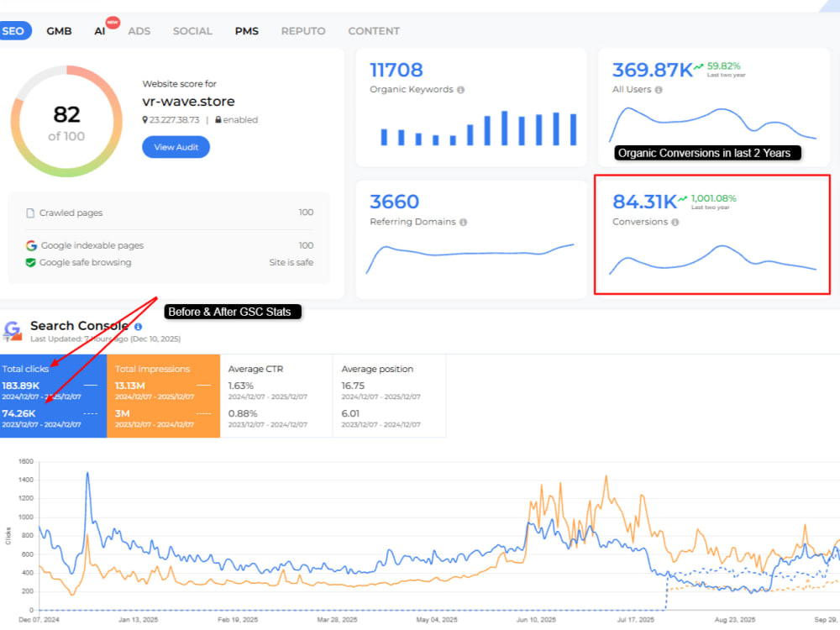Open the AI tab
This screenshot has width=840, height=630.
100,31
